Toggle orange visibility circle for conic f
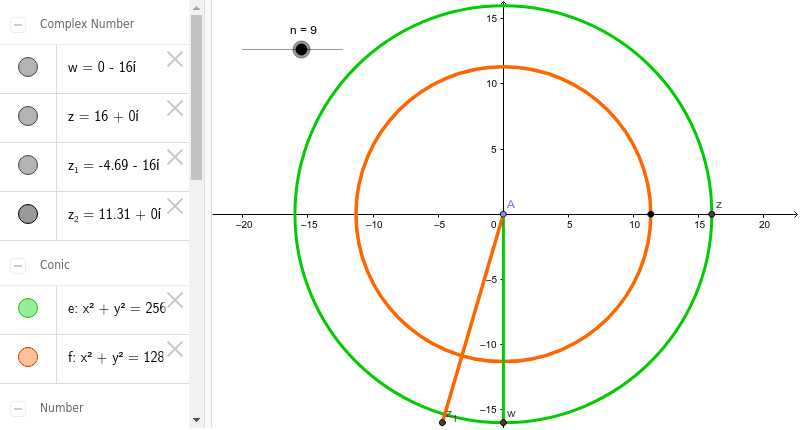This screenshot has height=430, width=800. [28, 357]
